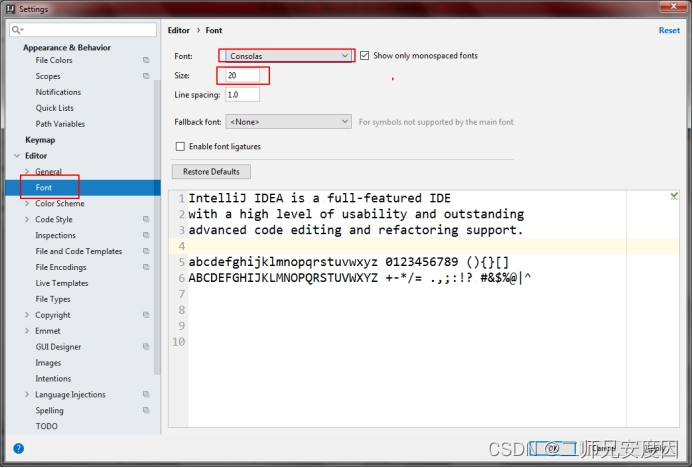Image resolution: width=693 pixels, height=468 pixels.
Task: Open Quick Lists settings
Action: (55, 108)
